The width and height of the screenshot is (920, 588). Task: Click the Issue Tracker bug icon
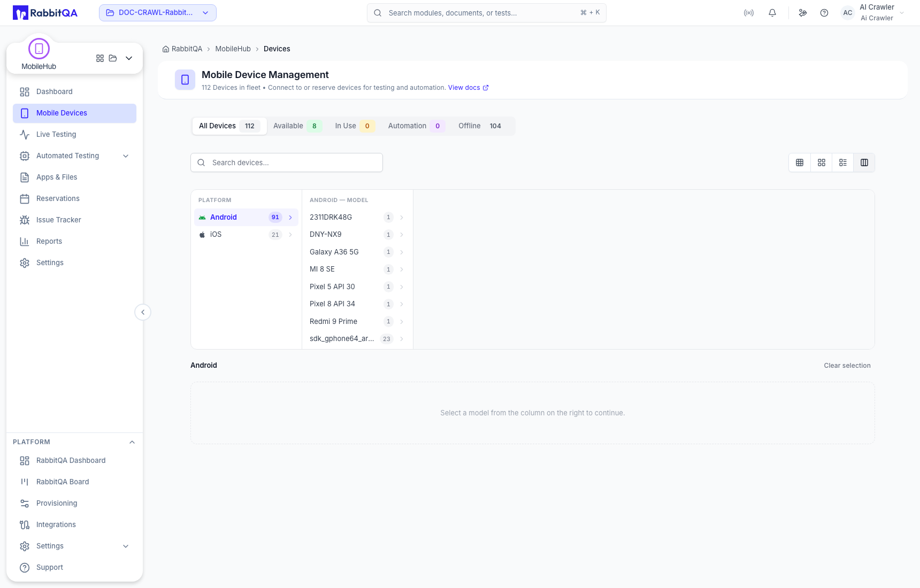(x=25, y=220)
